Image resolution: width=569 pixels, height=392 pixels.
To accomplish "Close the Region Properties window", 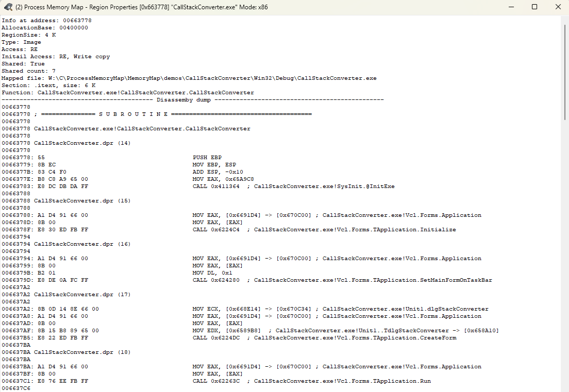I will [558, 7].
